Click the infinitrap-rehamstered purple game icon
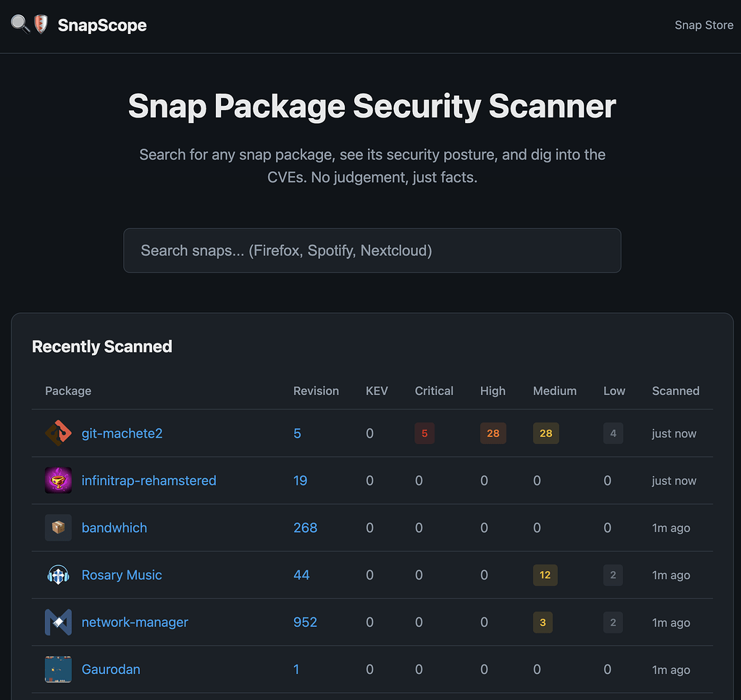This screenshot has width=741, height=700. click(58, 480)
